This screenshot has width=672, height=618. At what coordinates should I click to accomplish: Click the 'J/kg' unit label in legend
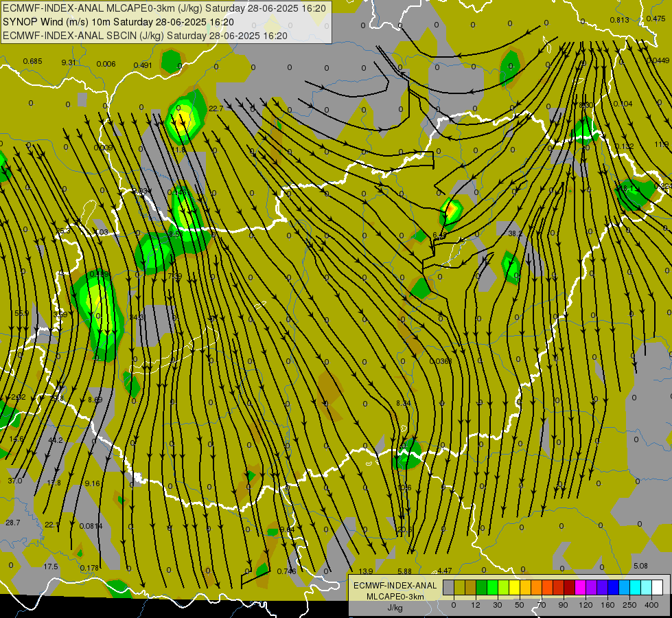(395, 608)
